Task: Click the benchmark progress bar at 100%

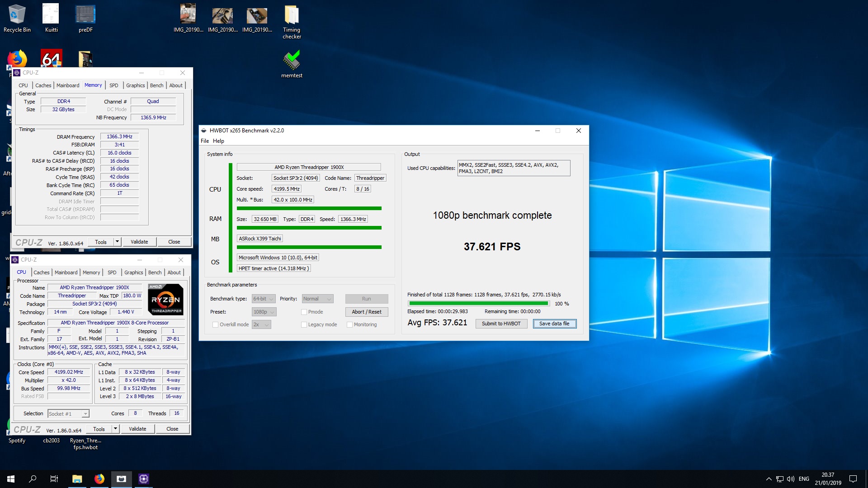Action: (479, 304)
